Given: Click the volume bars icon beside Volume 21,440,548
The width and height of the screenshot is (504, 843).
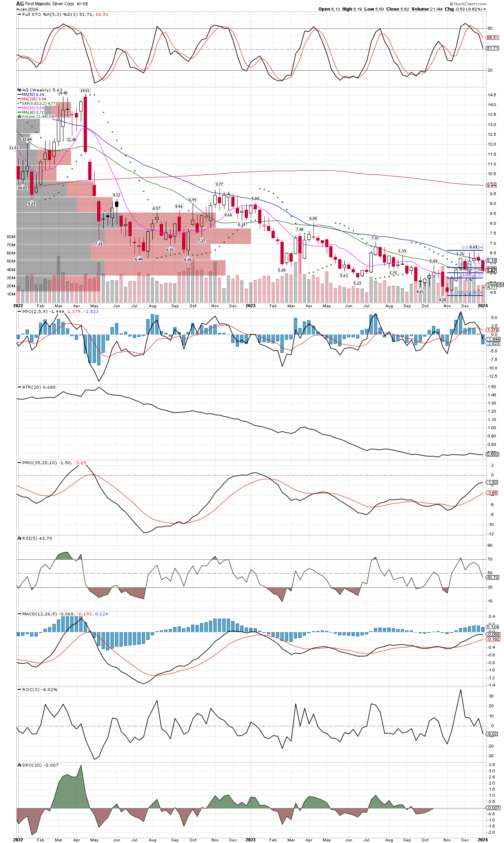Looking at the screenshot, I should click(x=19, y=117).
